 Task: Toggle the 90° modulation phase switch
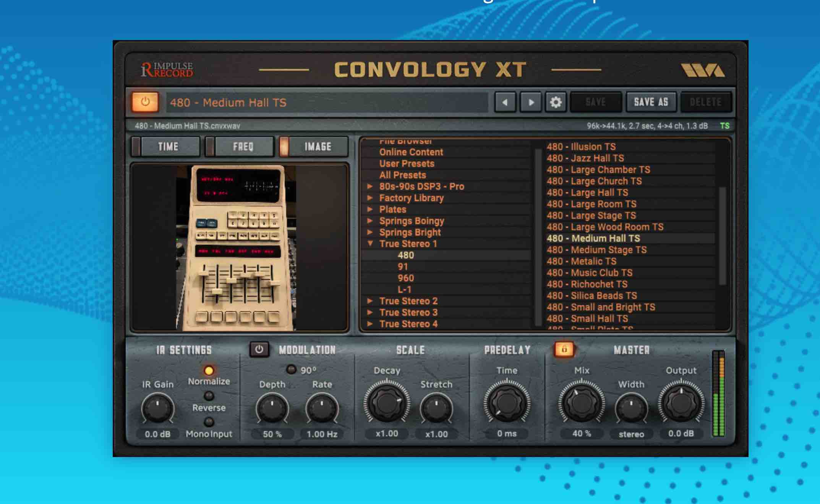pos(291,370)
